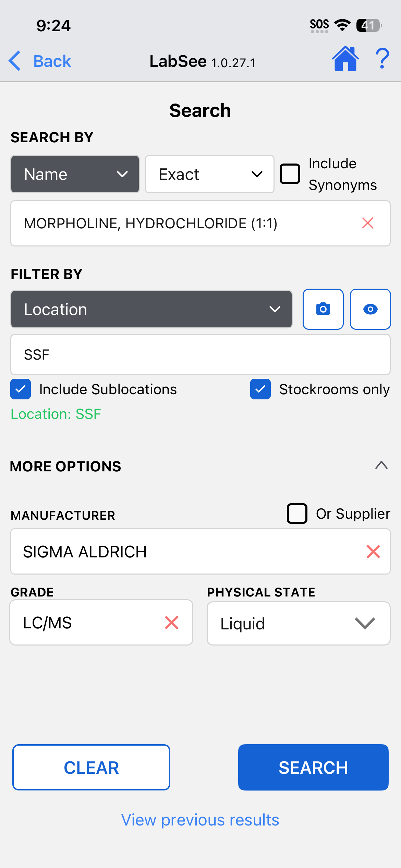The height and width of the screenshot is (868, 401).
Task: Clear the SIGMA ALDRICH manufacturer field
Action: (x=373, y=552)
